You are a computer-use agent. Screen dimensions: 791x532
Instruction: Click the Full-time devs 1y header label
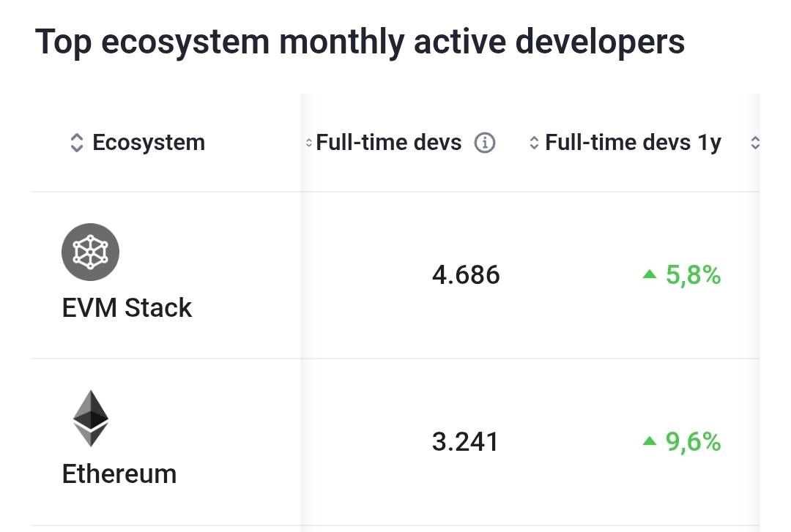[633, 143]
